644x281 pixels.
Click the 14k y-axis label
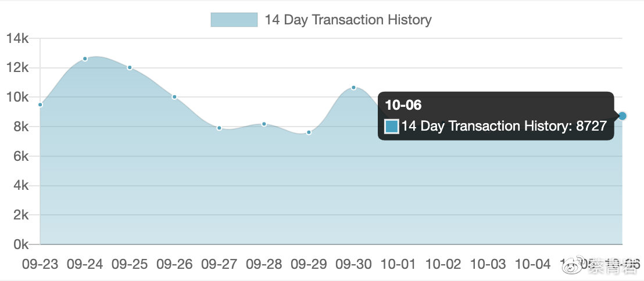(x=17, y=38)
